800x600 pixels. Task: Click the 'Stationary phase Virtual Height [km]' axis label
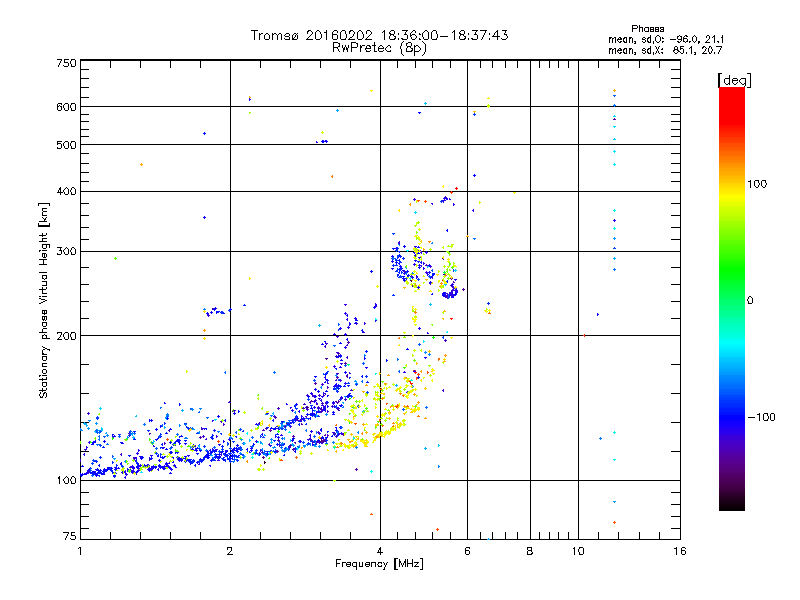click(x=44, y=301)
